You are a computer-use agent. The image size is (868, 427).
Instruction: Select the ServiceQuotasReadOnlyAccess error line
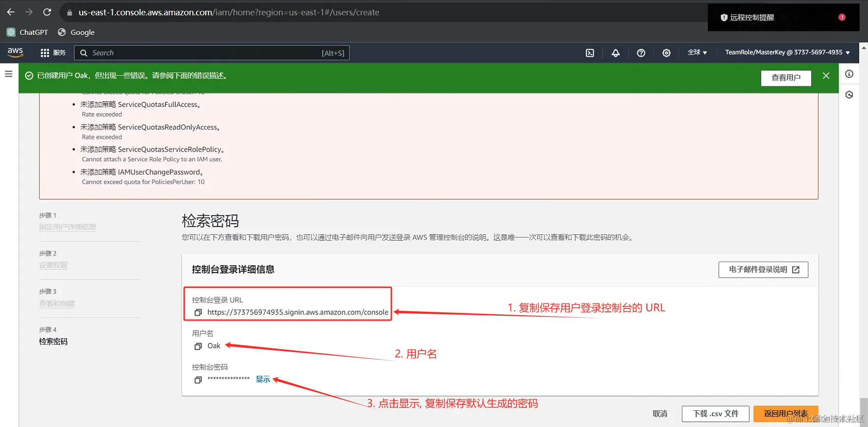[x=150, y=127]
